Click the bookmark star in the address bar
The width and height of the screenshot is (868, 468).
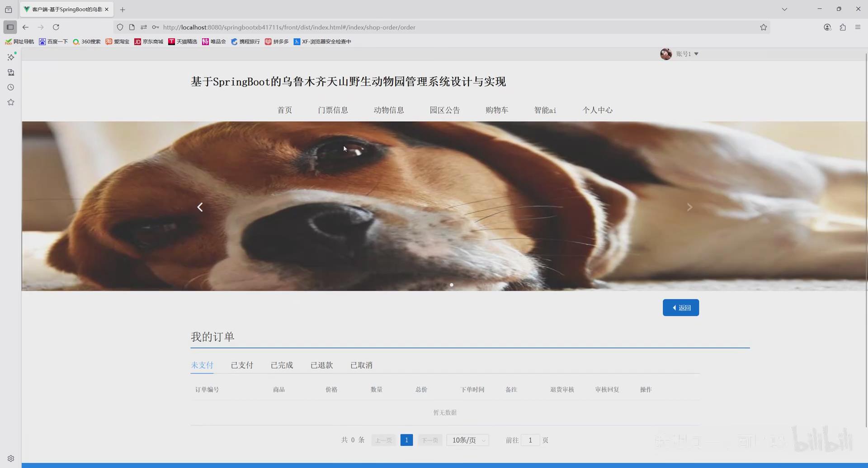coord(764,27)
